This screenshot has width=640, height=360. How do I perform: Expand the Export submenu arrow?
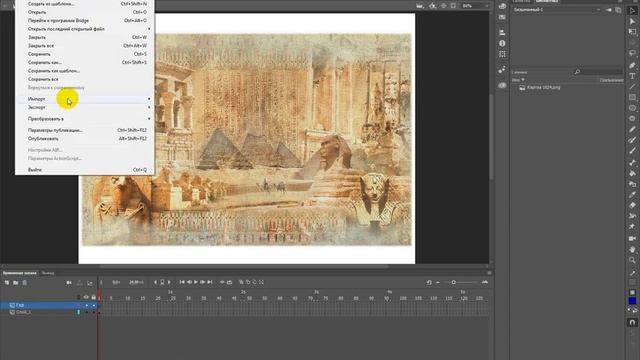point(149,107)
